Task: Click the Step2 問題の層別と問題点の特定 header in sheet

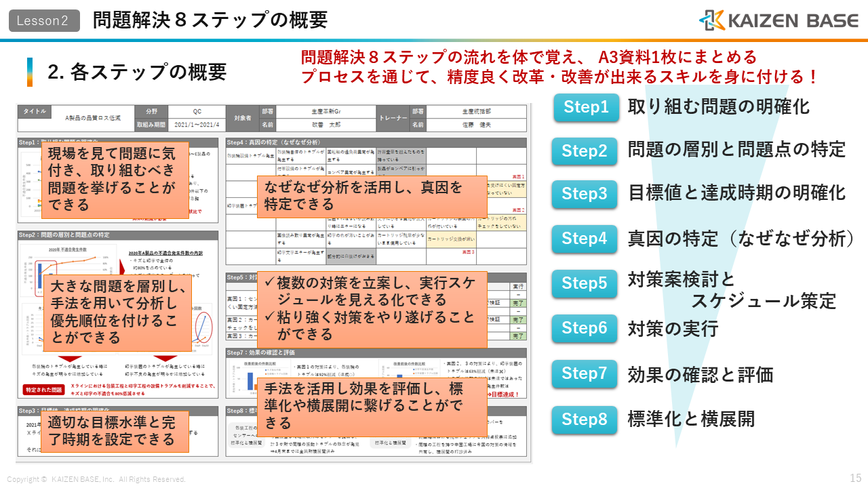Action: [117, 235]
